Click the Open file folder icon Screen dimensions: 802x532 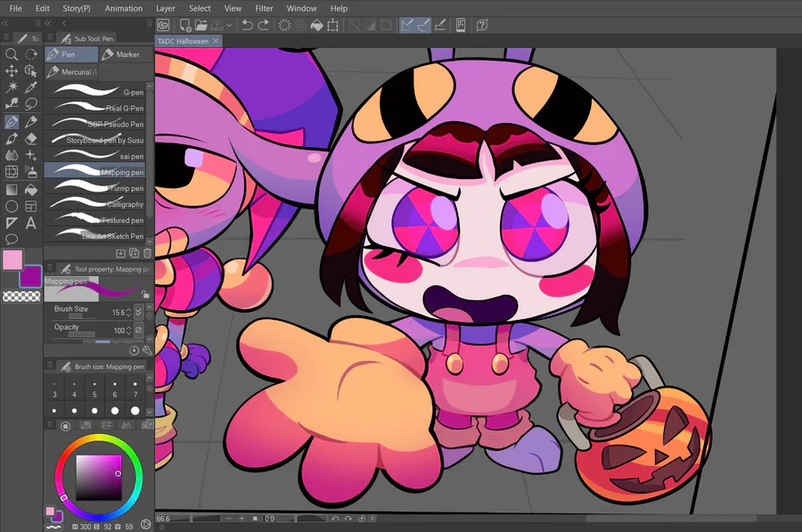click(201, 25)
